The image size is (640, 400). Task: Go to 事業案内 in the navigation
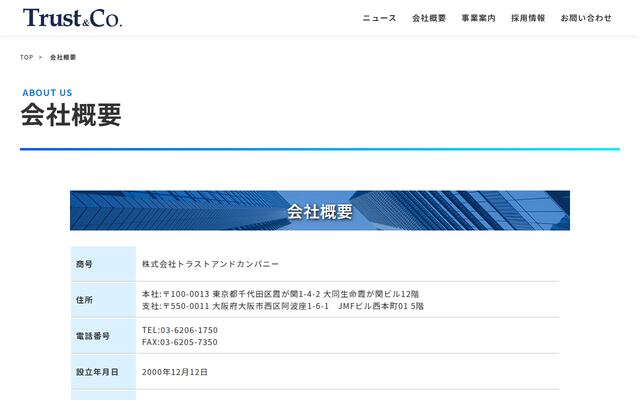(478, 18)
